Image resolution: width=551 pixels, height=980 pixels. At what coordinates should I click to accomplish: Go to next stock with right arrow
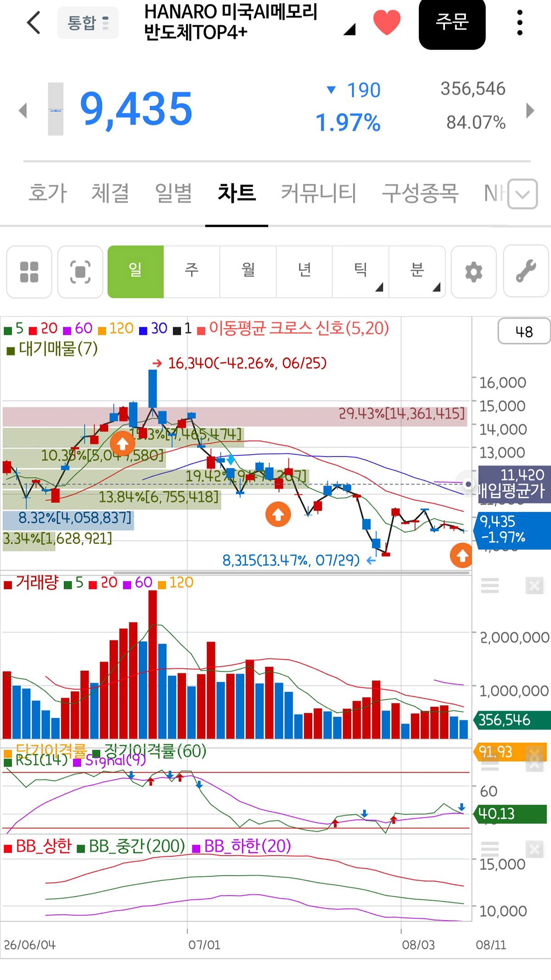[x=530, y=110]
